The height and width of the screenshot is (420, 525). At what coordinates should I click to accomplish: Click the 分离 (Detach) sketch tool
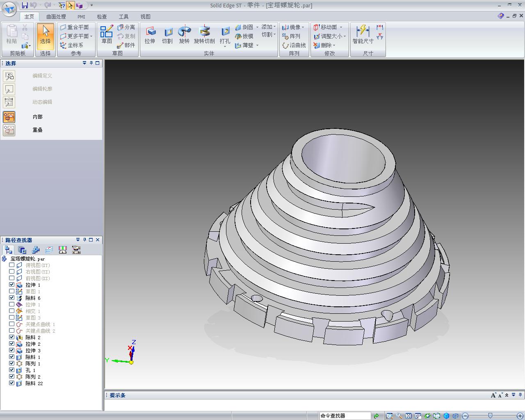click(x=126, y=27)
